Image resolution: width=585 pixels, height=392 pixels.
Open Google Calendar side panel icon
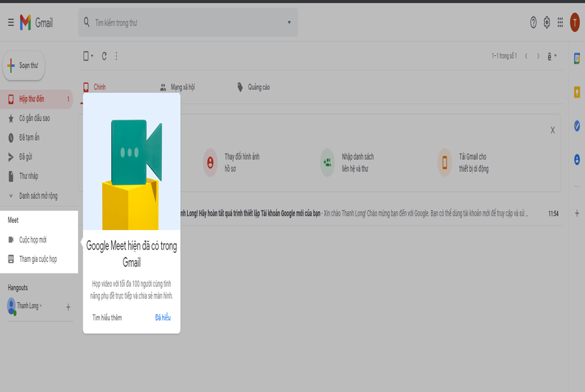577,59
